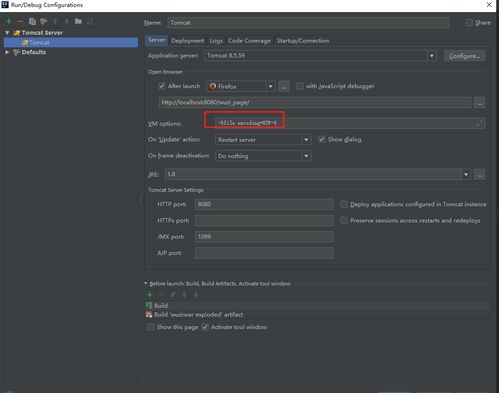Image resolution: width=499 pixels, height=393 pixels.
Task: Remove the selected Before launch task
Action: click(x=161, y=295)
